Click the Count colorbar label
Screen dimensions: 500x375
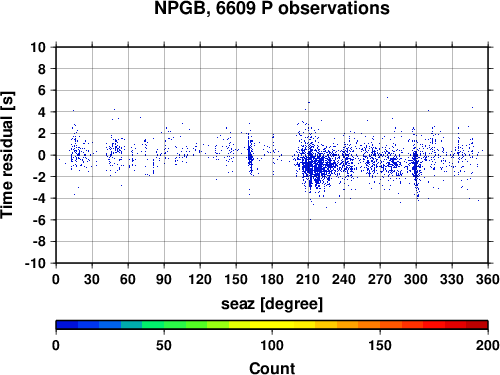coord(272,368)
